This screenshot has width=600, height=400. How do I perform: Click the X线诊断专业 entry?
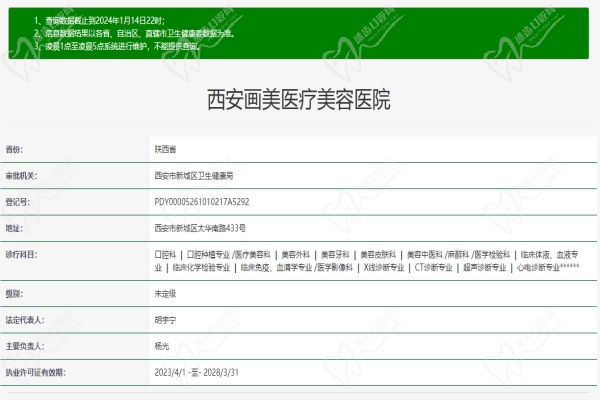click(384, 267)
